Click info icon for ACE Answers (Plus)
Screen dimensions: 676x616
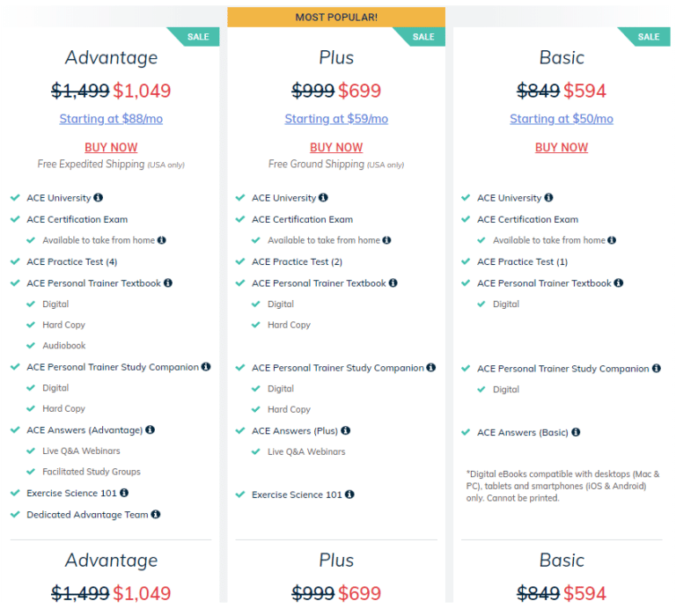coord(346,431)
